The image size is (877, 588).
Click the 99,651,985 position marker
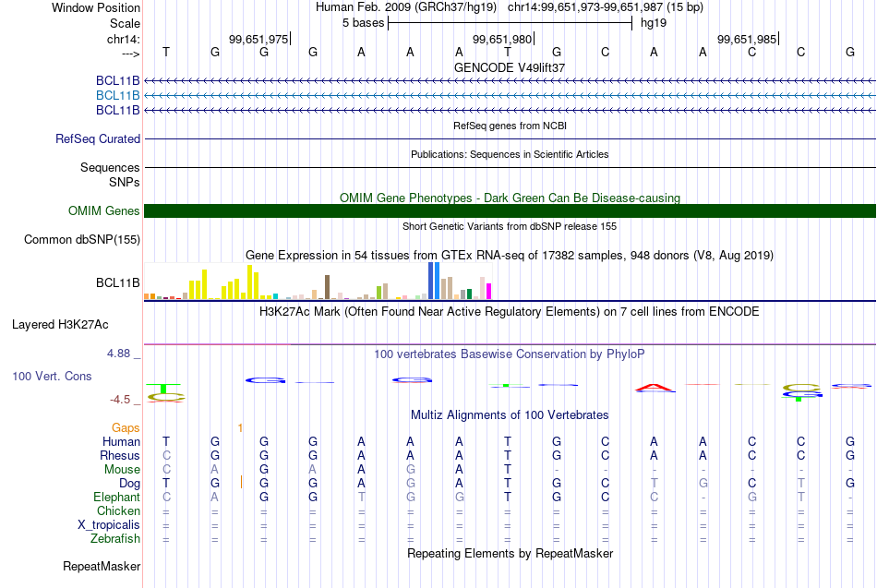pos(747,39)
